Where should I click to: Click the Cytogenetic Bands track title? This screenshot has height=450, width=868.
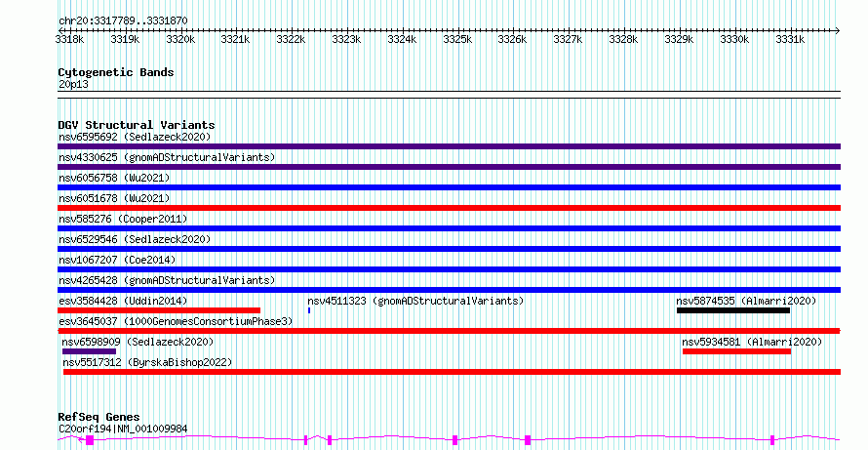pyautogui.click(x=116, y=72)
